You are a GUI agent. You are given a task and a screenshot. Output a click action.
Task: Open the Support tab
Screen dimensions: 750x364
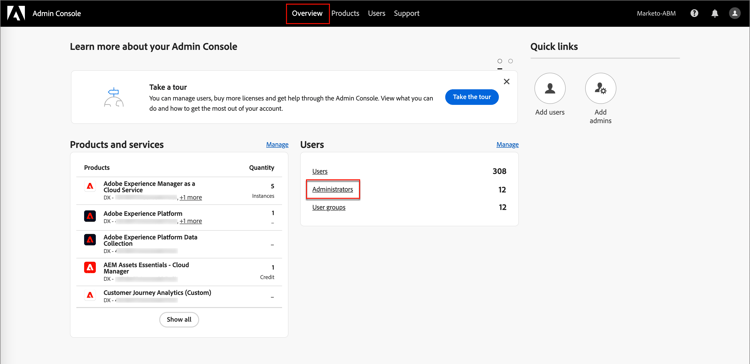tap(407, 13)
